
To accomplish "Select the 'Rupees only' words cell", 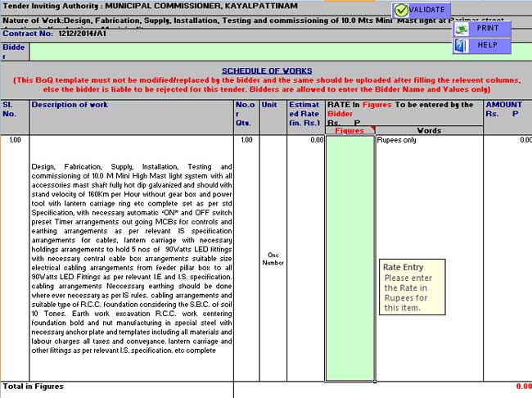I will [429, 258].
